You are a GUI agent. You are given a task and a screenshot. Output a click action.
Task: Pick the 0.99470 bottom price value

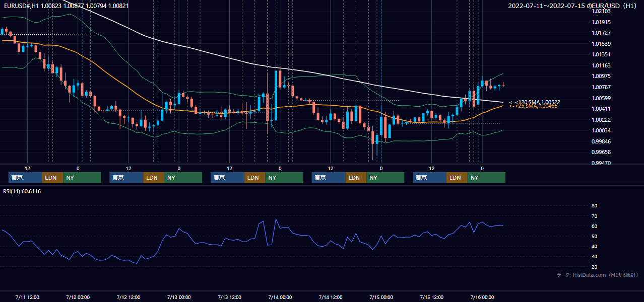601,163
